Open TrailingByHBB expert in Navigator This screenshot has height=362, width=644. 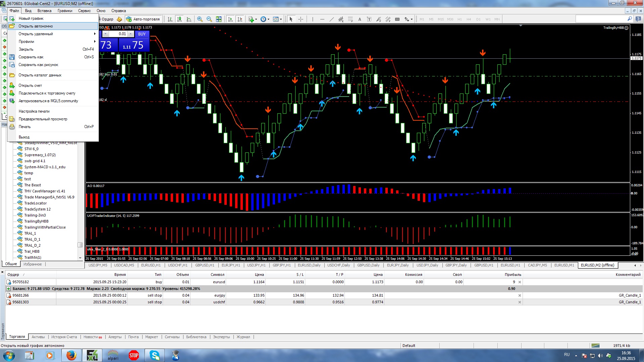tap(36, 221)
